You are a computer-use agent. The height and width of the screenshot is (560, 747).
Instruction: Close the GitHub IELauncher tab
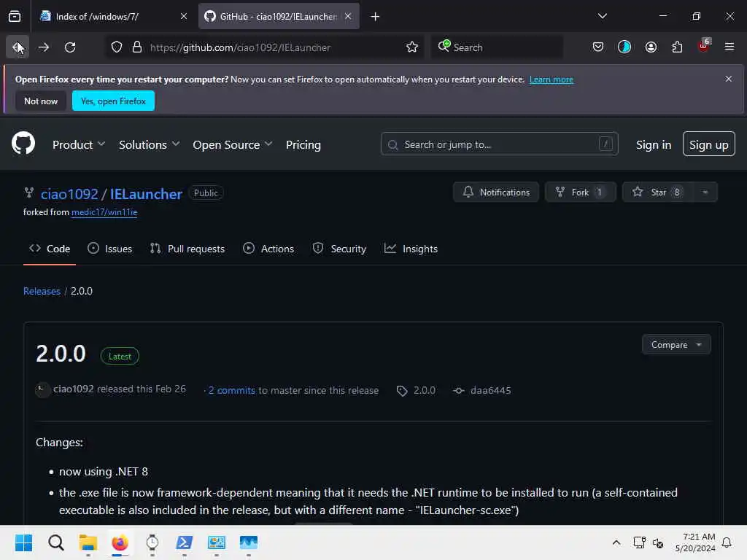[348, 17]
